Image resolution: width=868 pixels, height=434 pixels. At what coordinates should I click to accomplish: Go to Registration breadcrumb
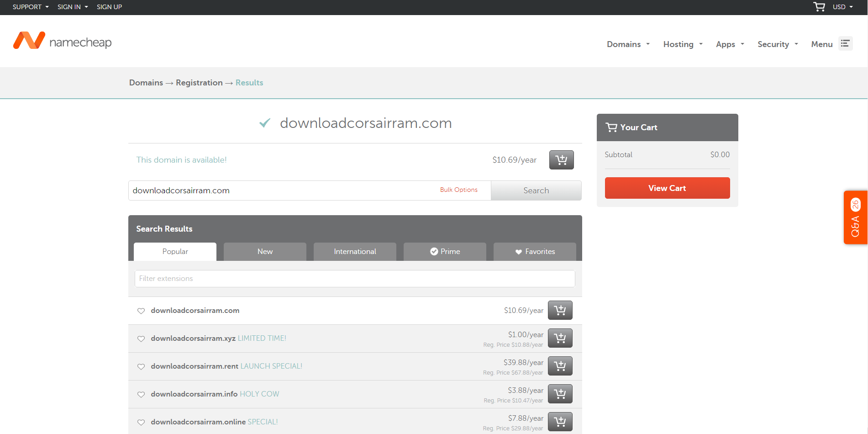pos(199,83)
